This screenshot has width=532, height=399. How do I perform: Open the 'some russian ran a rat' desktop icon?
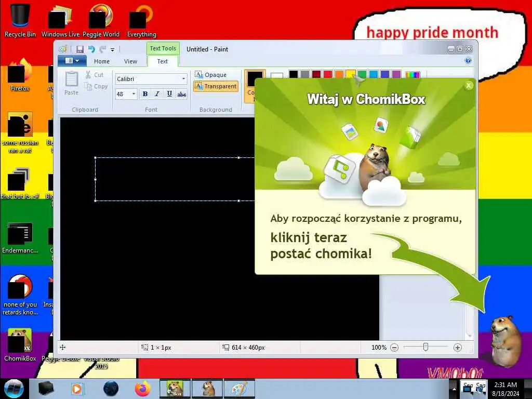tap(20, 132)
